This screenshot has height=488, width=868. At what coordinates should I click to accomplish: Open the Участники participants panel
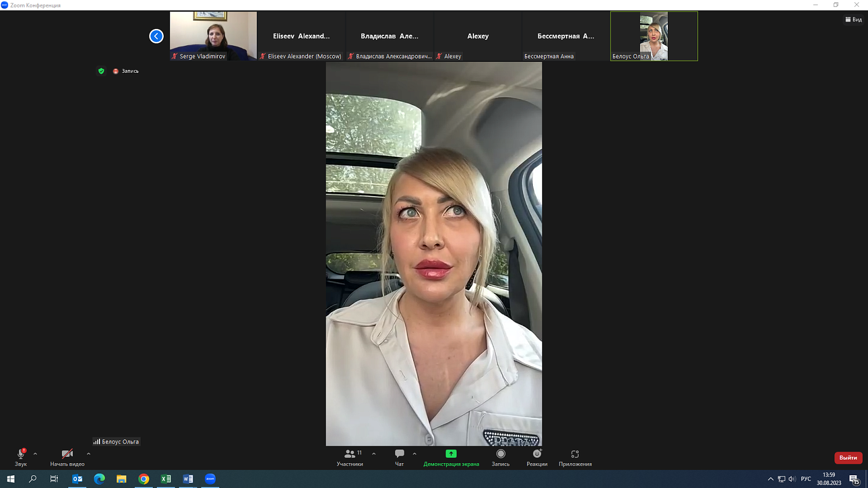point(350,457)
